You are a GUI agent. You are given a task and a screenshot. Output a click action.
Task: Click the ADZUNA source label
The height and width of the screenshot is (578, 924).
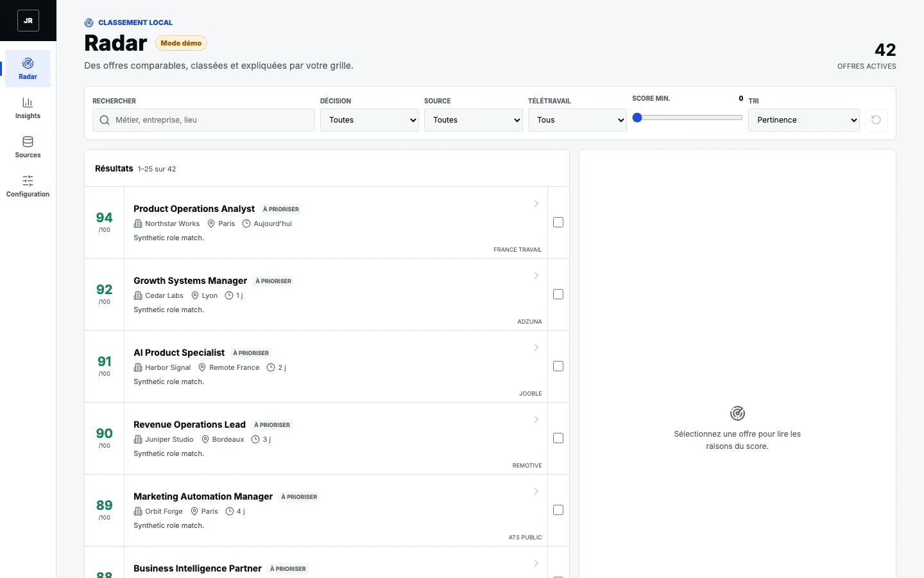pyautogui.click(x=529, y=322)
